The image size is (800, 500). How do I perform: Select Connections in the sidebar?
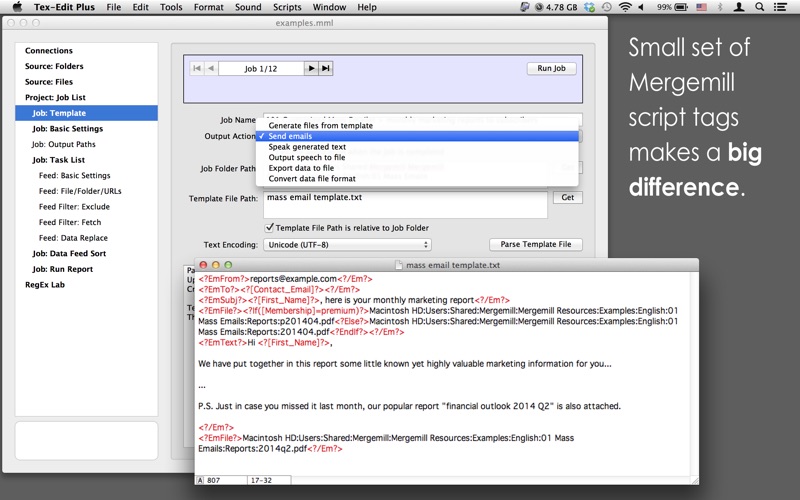[x=49, y=51]
